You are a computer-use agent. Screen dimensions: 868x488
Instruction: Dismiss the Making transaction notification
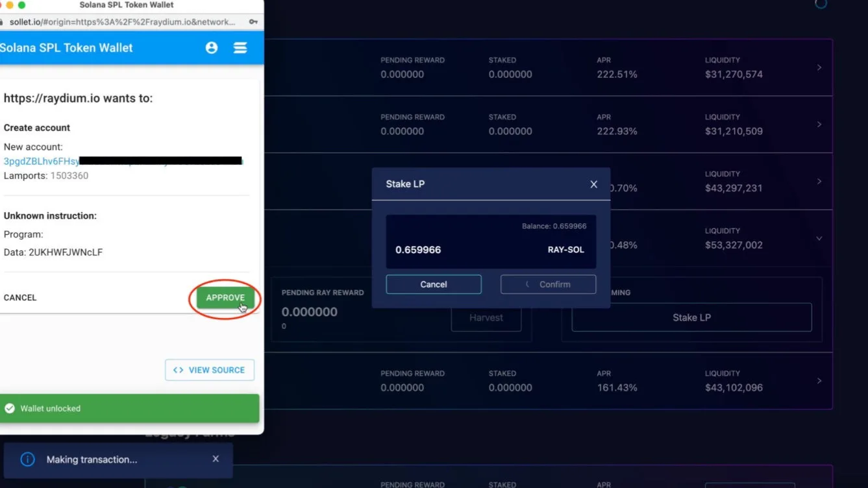point(216,459)
